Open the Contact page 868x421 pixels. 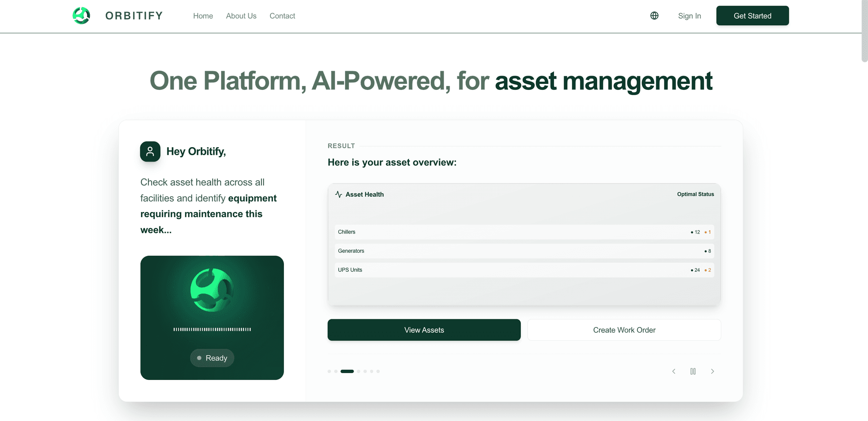[x=282, y=16]
